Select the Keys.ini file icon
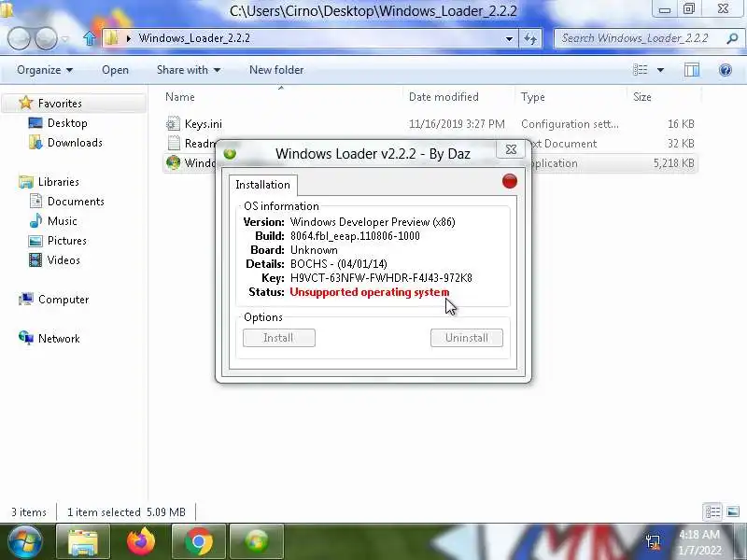The width and height of the screenshot is (747, 560). (x=173, y=124)
